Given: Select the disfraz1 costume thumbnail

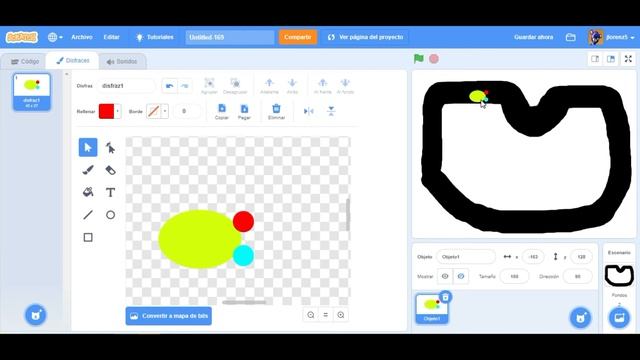Looking at the screenshot, I should click(32, 92).
